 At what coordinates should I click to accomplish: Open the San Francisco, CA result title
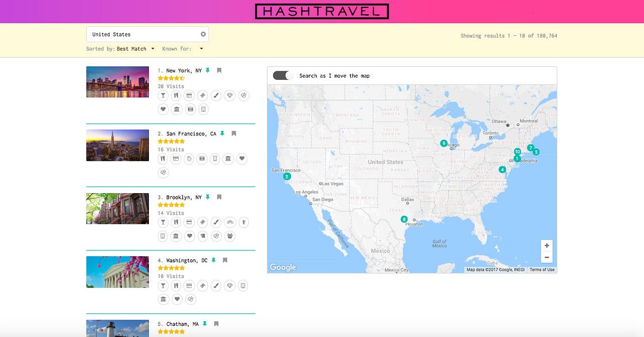click(191, 134)
